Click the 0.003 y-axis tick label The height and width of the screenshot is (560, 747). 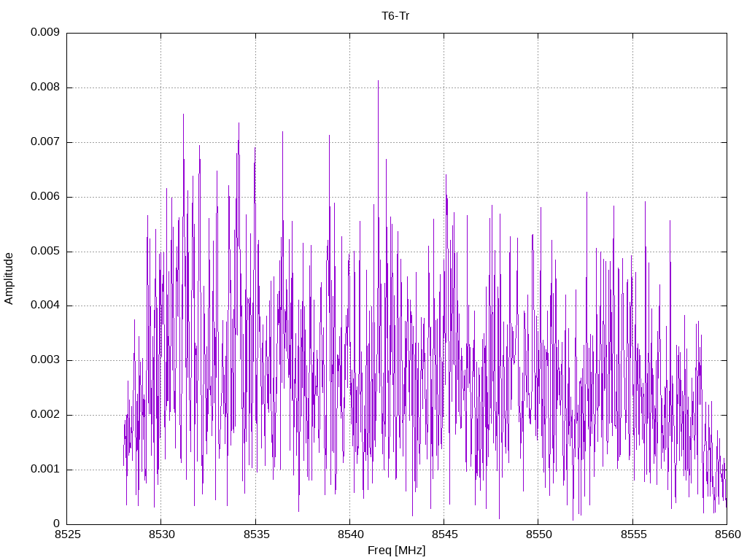tap(45, 360)
